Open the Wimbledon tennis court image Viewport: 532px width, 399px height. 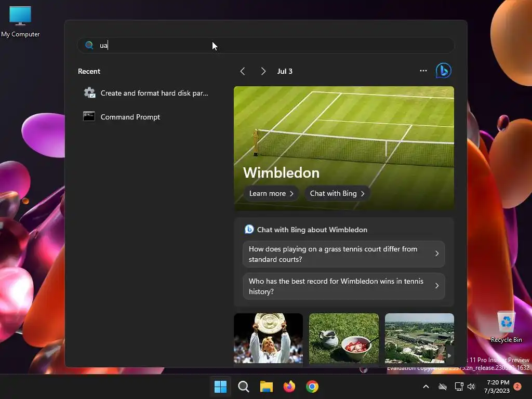tap(344, 148)
